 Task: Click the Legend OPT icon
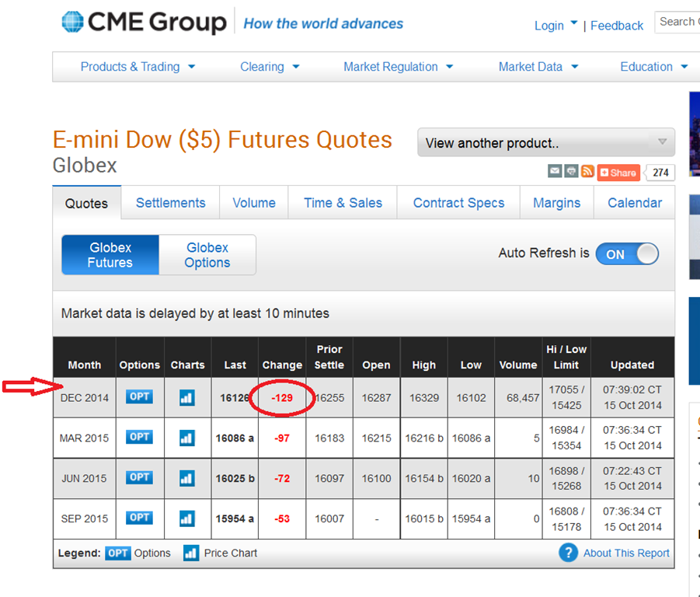pyautogui.click(x=118, y=553)
